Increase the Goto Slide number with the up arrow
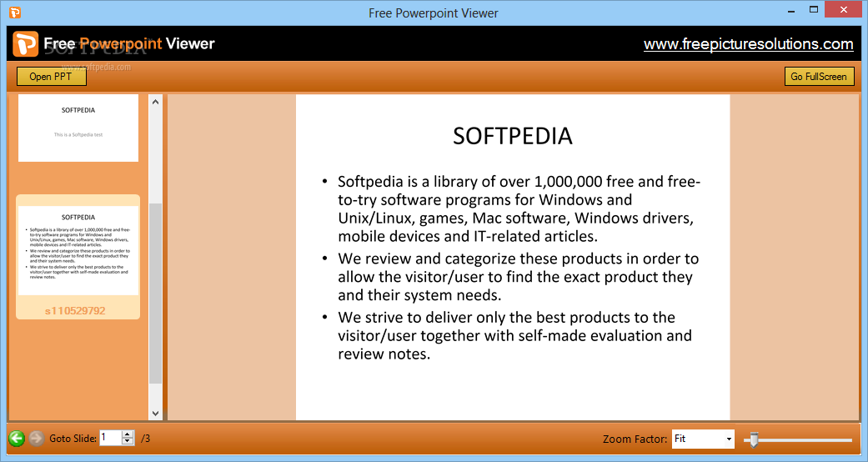 (x=128, y=434)
